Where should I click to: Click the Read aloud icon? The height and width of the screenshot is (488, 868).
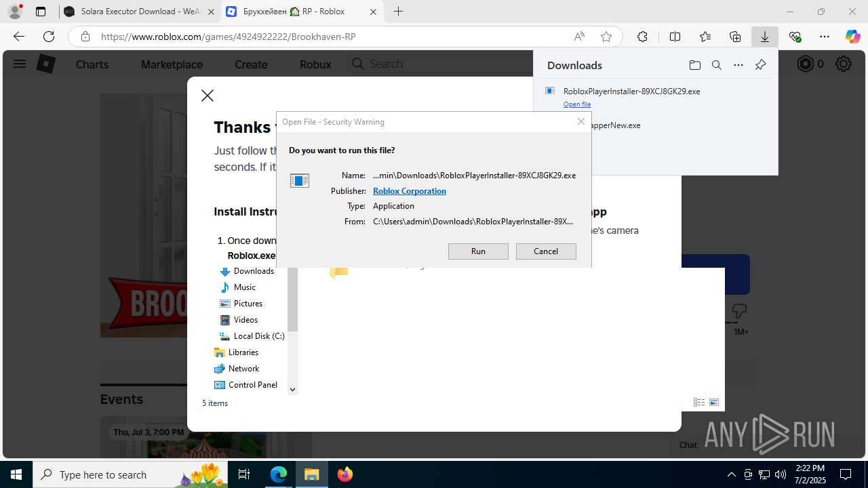[x=579, y=37]
